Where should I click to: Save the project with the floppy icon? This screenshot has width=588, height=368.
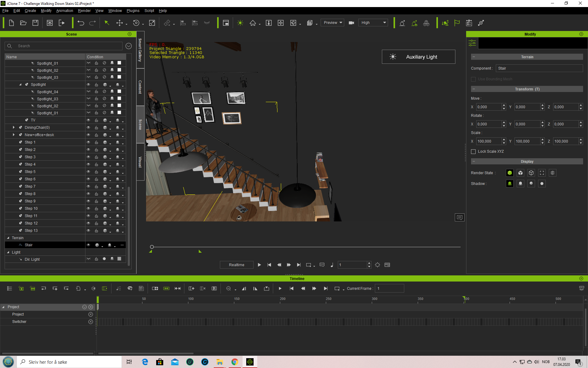coord(35,23)
